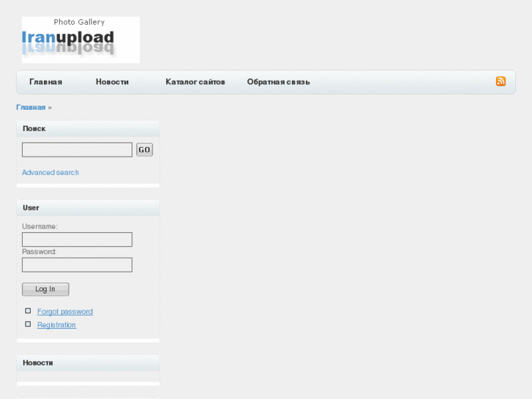Click the Новости sidebar panel heading
The height and width of the screenshot is (399, 532).
pos(88,363)
